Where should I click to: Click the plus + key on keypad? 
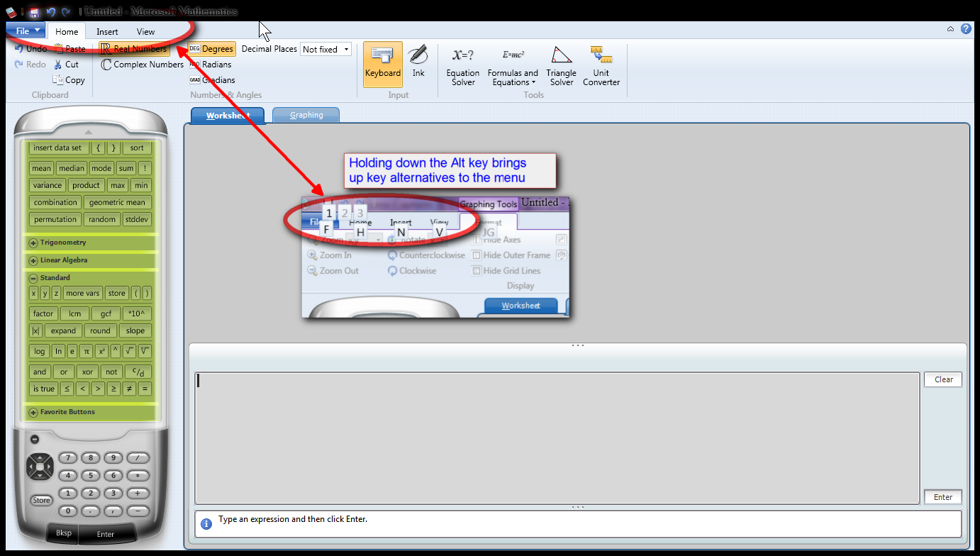click(138, 493)
